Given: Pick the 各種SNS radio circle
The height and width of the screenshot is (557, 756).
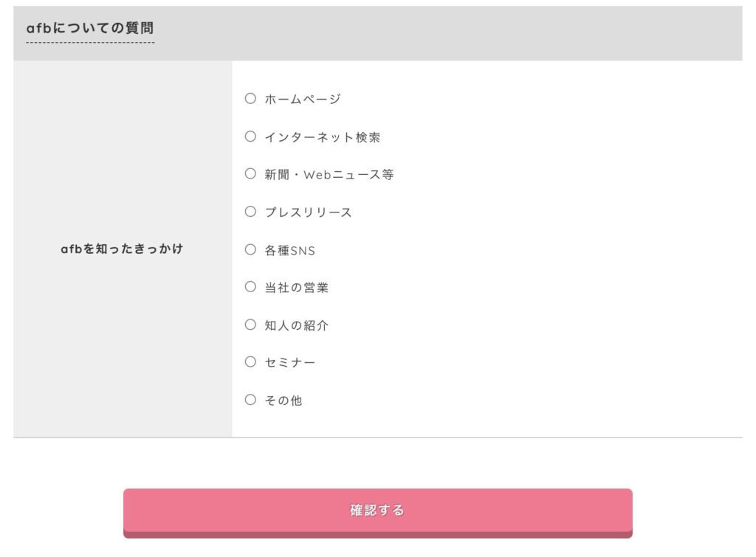Looking at the screenshot, I should coord(250,249).
